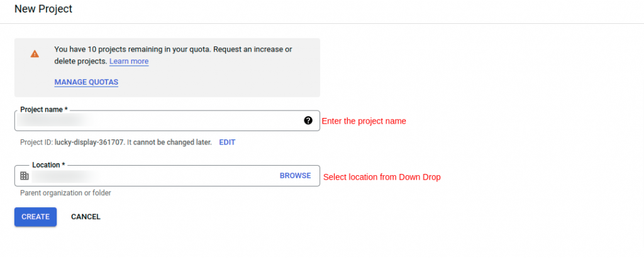Click the 'Project name *' field label
The image size is (644, 258).
[44, 109]
